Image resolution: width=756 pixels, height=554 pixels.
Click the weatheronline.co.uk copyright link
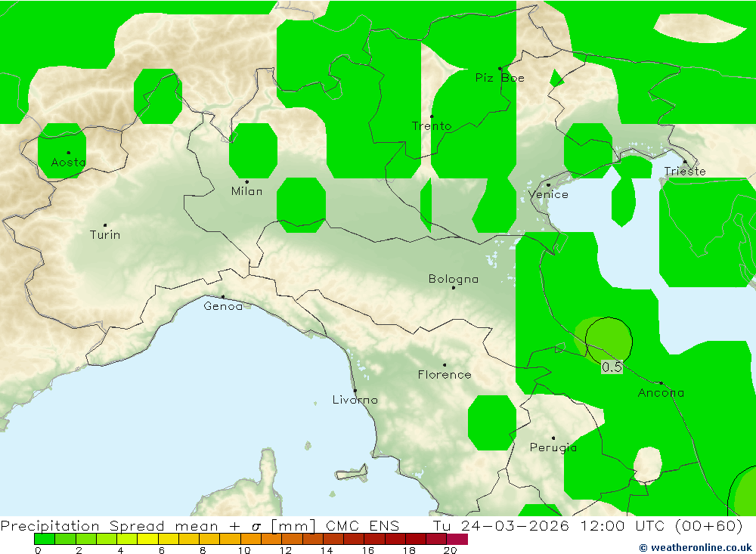click(696, 547)
